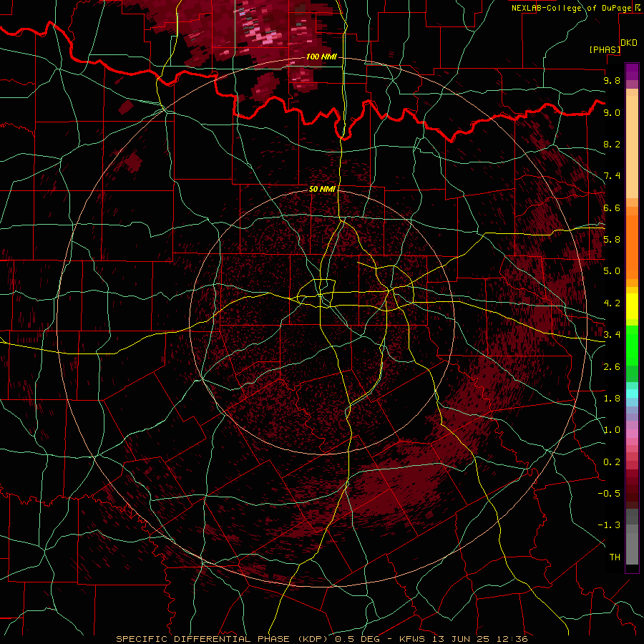The width and height of the screenshot is (644, 644).
Task: Click the "[PHAS]" legend header
Action: 605,49
